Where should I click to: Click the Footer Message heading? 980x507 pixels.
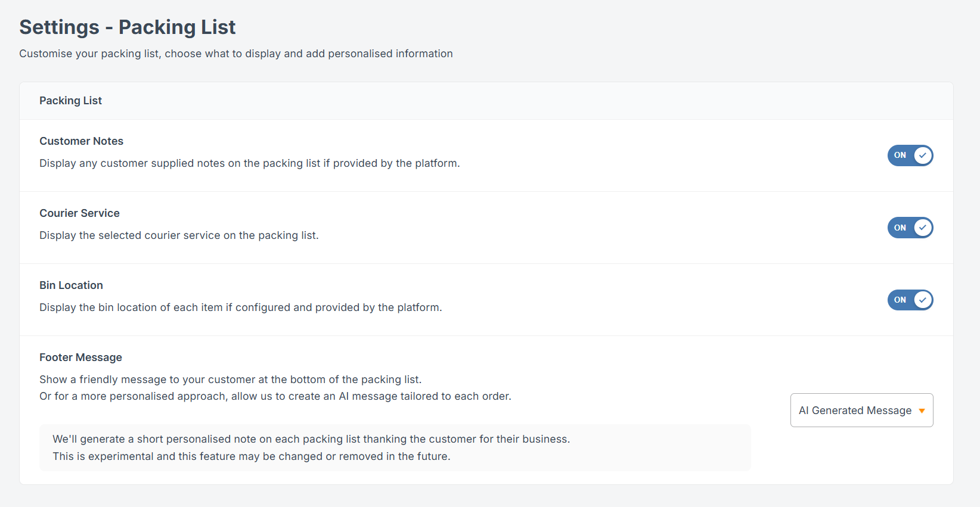[80, 357]
